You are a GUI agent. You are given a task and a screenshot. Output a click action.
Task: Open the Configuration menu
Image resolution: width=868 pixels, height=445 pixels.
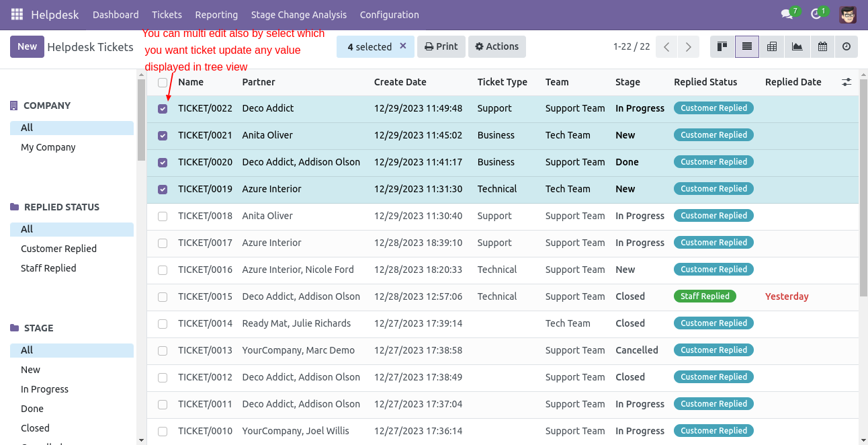click(389, 15)
